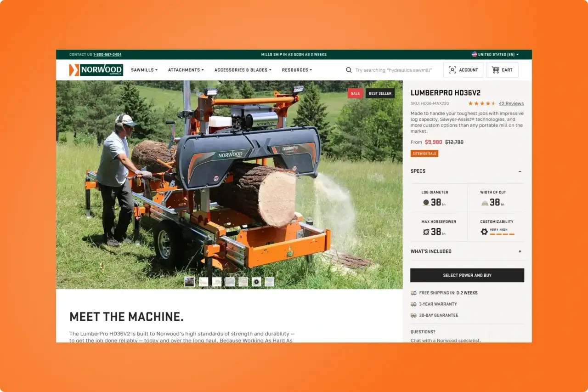Viewport: 588px width, 392px height.
Task: Open the Attachments menu
Action: click(x=186, y=70)
